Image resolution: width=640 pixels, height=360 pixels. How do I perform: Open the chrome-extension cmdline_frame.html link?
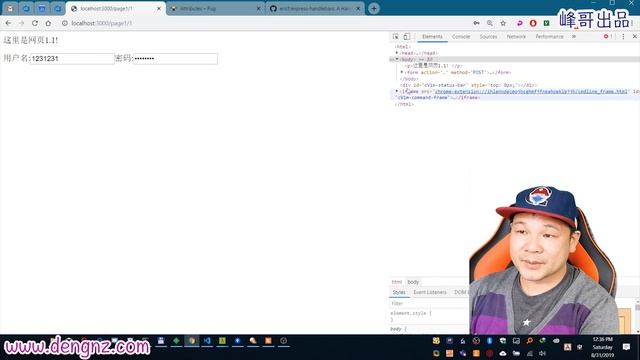click(x=531, y=91)
